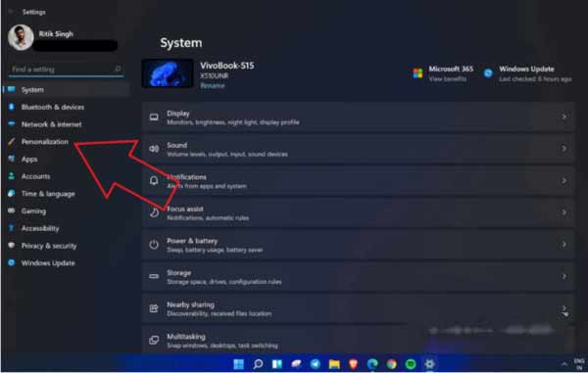Open Nearby sharing settings row
Image resolution: width=588 pixels, height=373 pixels.
coord(358,308)
